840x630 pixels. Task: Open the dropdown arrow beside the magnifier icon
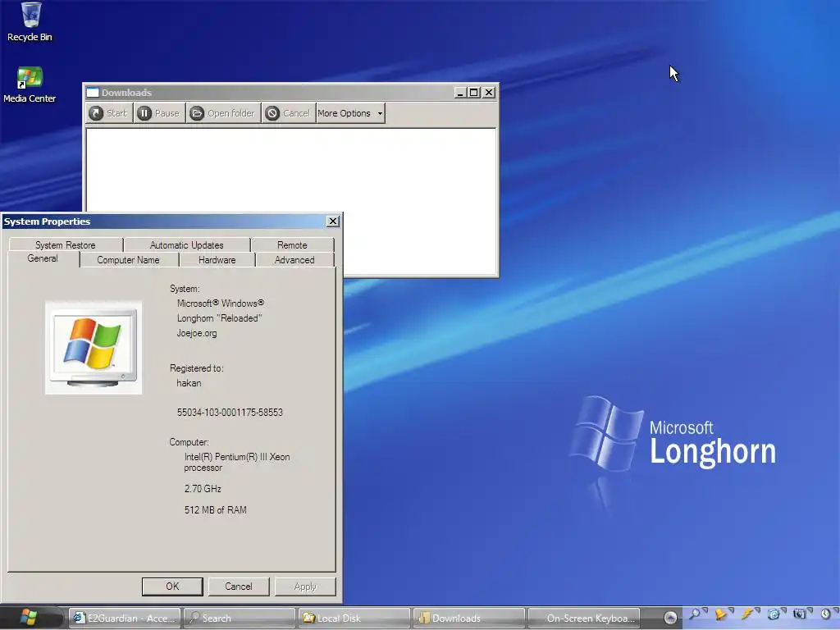[x=705, y=610]
